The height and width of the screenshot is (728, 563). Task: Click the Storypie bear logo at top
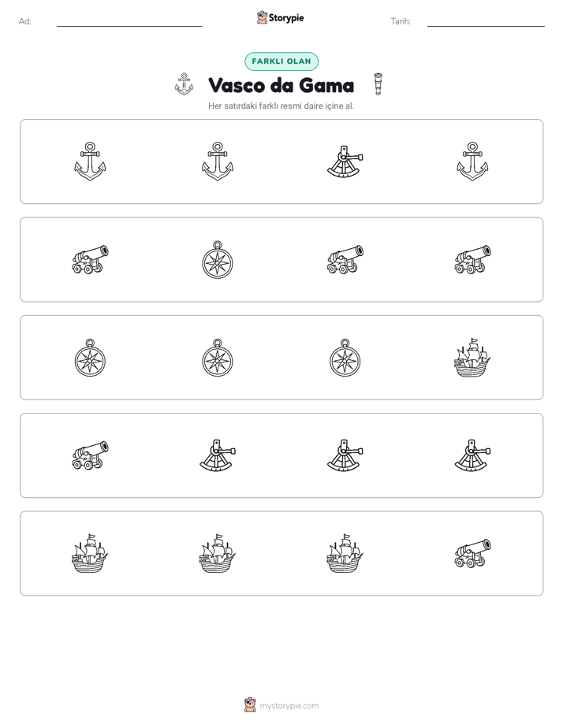click(x=262, y=17)
